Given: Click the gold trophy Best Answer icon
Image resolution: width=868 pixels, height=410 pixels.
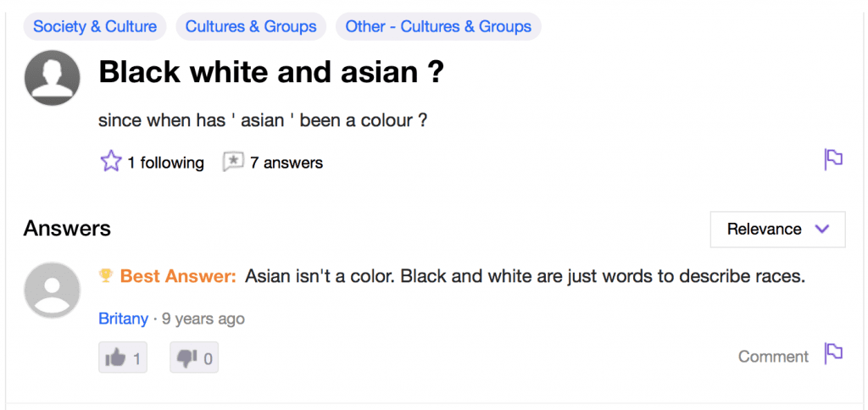Looking at the screenshot, I should (x=105, y=275).
